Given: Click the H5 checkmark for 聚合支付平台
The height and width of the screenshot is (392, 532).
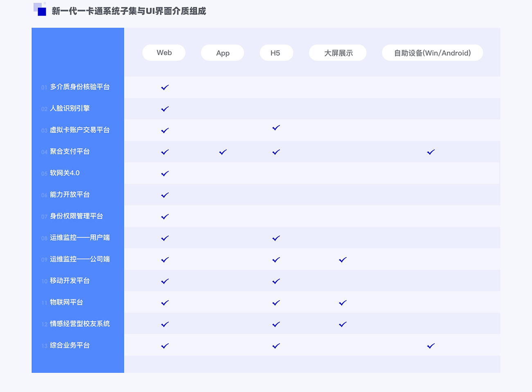Looking at the screenshot, I should coord(276,152).
